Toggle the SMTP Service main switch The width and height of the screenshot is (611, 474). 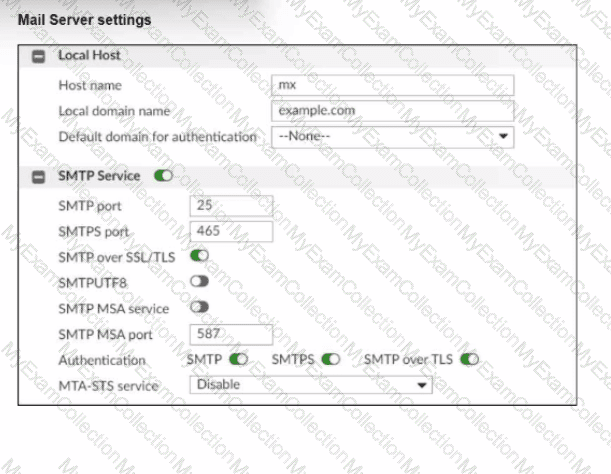163,177
